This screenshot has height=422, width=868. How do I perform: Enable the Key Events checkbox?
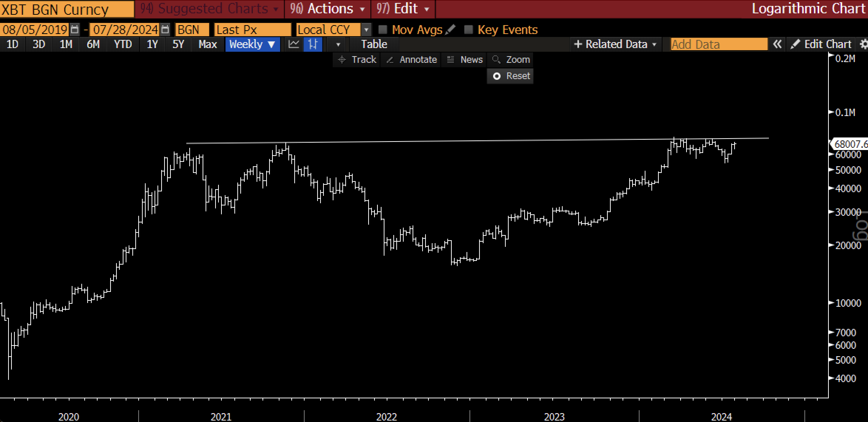[468, 30]
